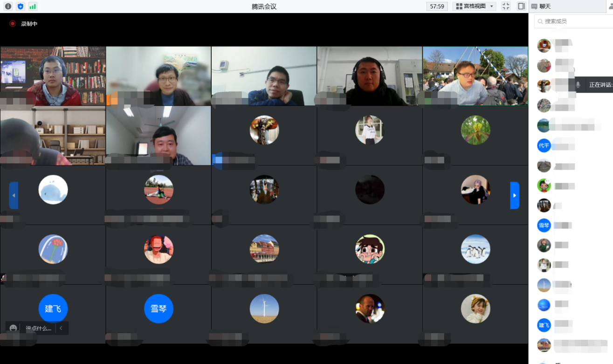Click the blue security shield icon
Viewport: 613px width, 364px height.
click(20, 7)
